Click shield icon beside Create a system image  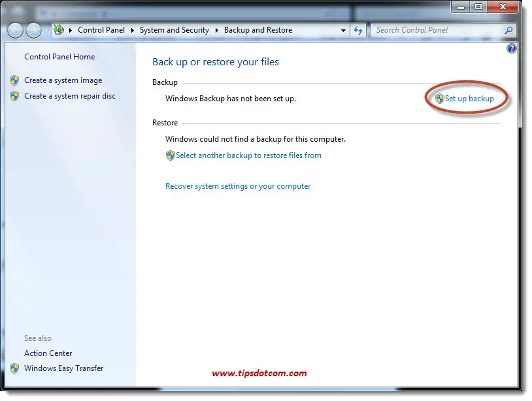(14, 80)
